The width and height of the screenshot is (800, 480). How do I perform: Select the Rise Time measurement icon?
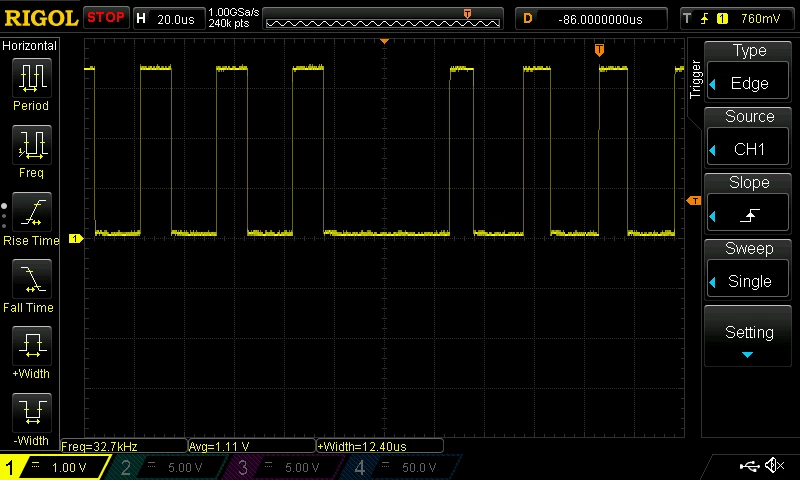pos(32,212)
